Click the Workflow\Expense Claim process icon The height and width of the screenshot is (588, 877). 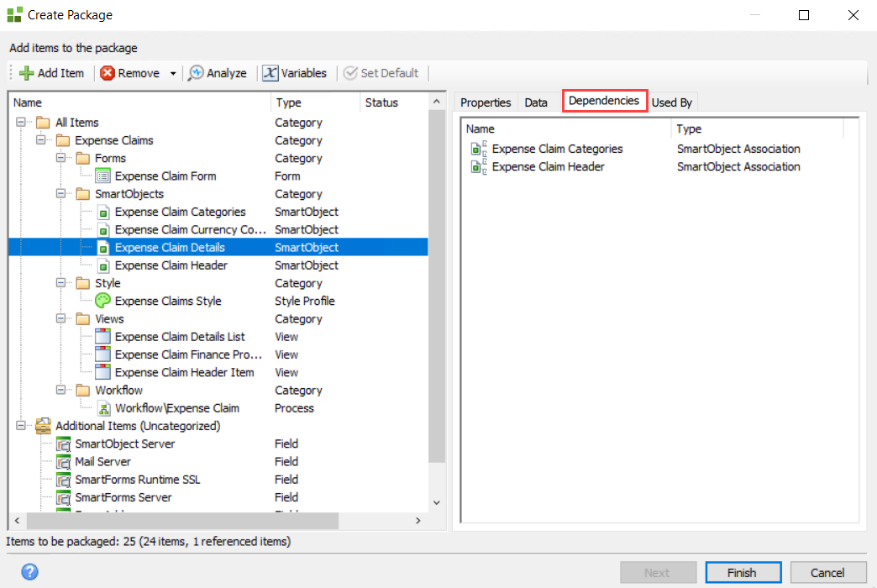click(x=103, y=408)
